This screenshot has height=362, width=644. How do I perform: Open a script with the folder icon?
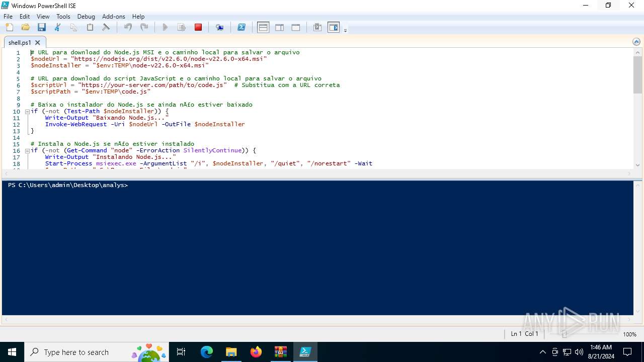(25, 27)
